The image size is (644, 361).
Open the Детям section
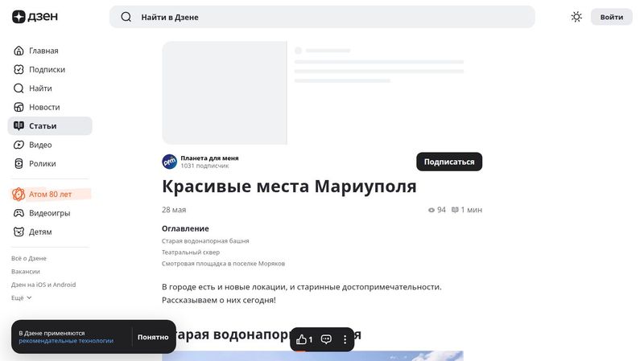click(x=40, y=232)
